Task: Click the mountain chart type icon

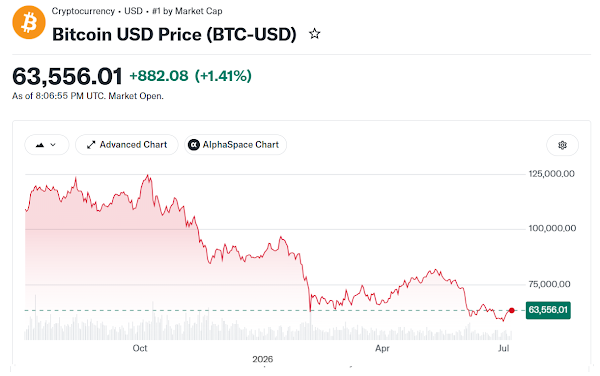Action: (x=40, y=145)
